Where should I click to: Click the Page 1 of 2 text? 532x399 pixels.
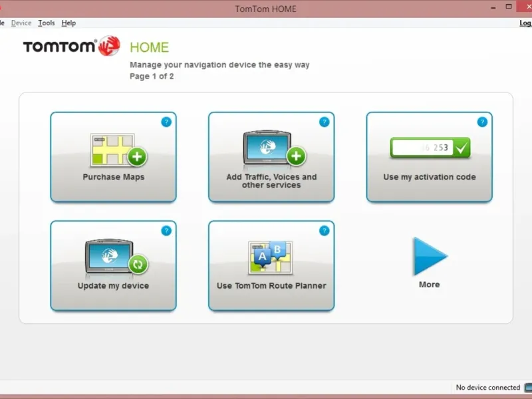(x=152, y=76)
